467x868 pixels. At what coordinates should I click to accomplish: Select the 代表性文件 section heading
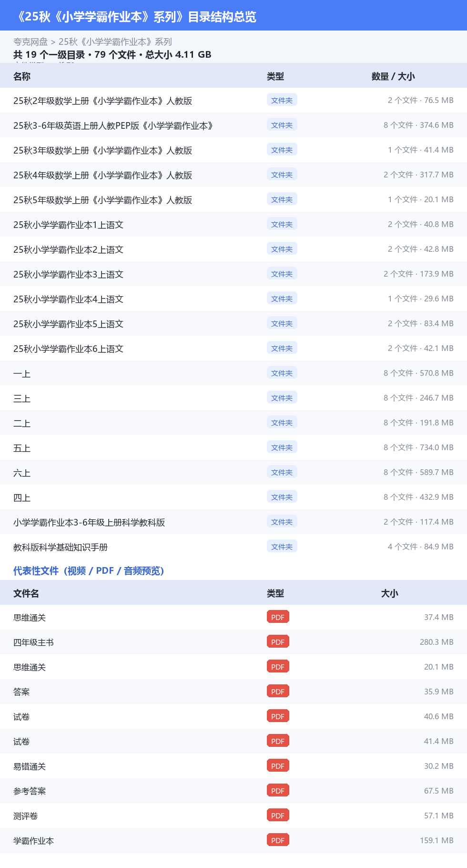tap(89, 571)
